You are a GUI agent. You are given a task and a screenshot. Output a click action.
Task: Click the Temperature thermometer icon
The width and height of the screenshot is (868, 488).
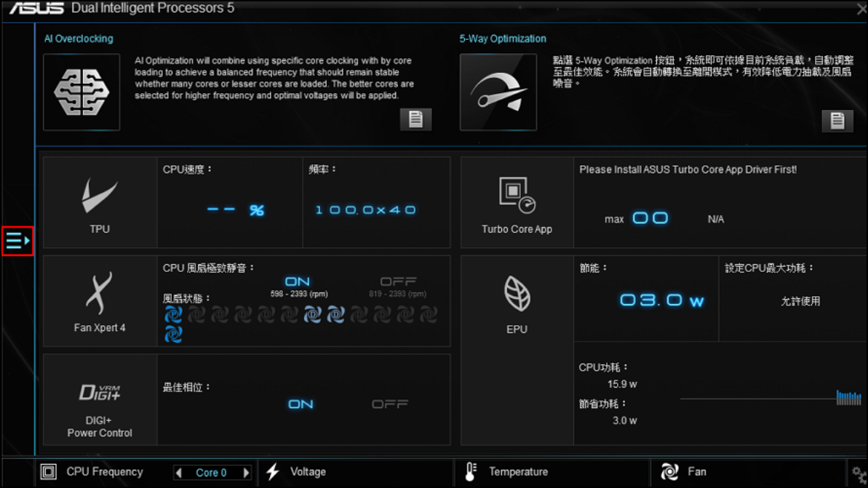click(x=471, y=472)
